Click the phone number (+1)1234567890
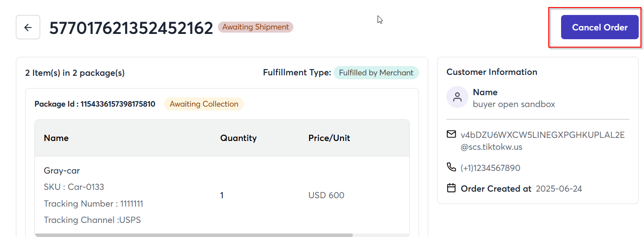Image resolution: width=644 pixels, height=237 pixels. (x=490, y=168)
